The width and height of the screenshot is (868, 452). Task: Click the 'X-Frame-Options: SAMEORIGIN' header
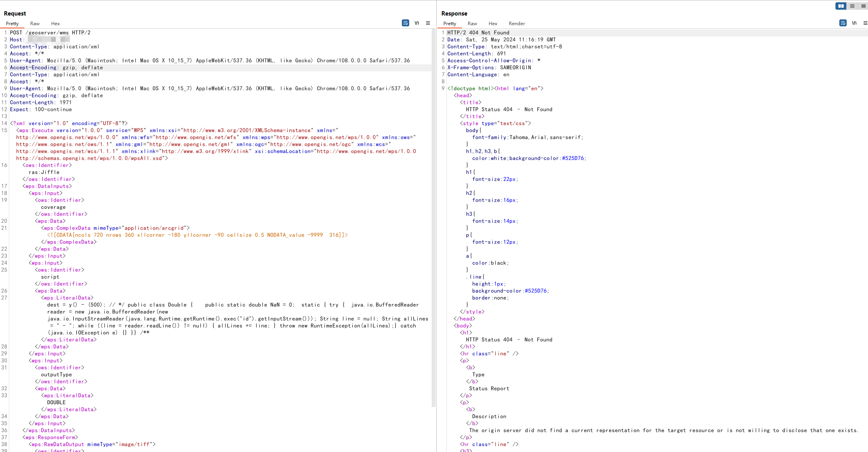[x=489, y=67]
